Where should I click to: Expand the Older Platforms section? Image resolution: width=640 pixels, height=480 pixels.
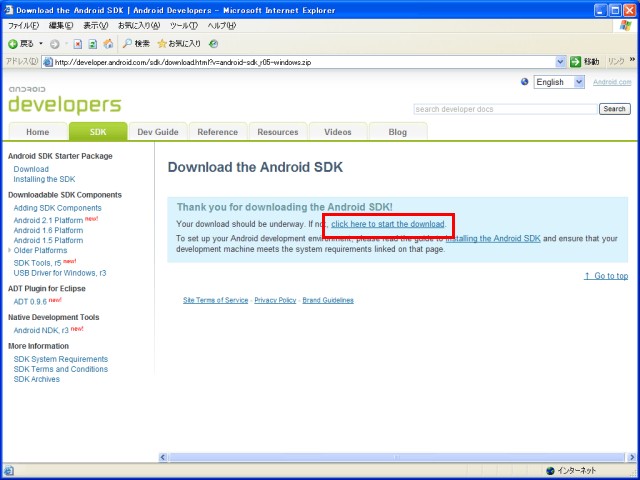(x=10, y=250)
